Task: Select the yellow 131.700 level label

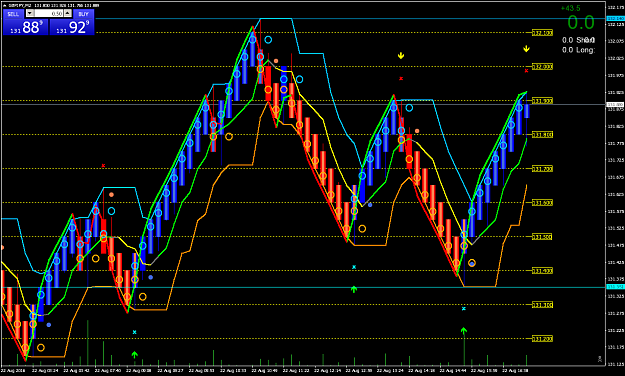Action: (x=542, y=169)
